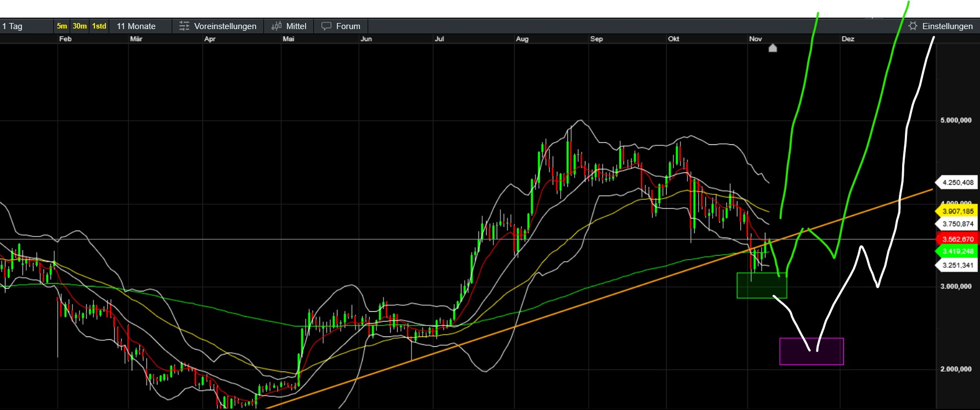Click the Voreinstellungen sliders icon
Screen dimensions: 980x410
coord(184,26)
